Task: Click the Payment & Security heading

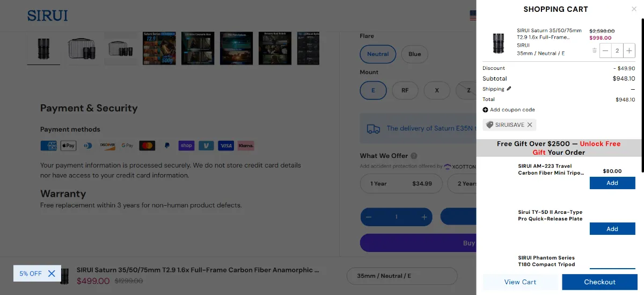Action: 89,108
